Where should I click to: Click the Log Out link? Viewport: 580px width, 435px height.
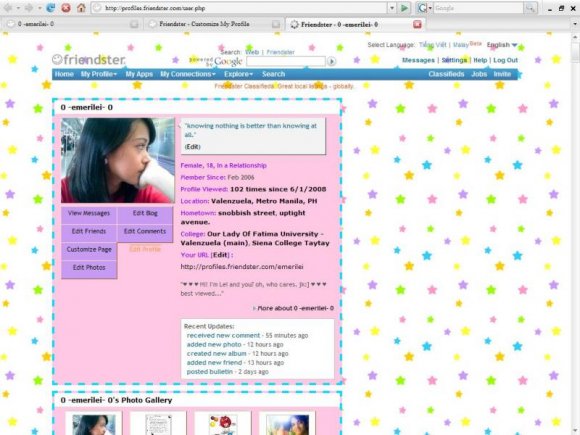(505, 60)
